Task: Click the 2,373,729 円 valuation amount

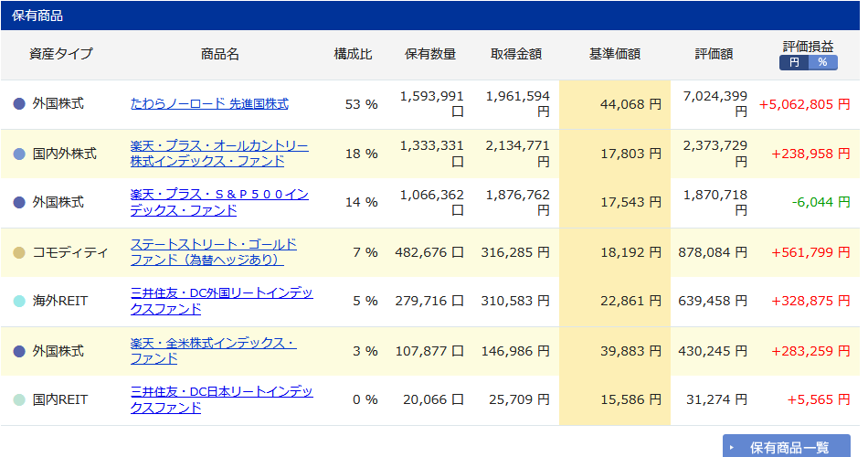Action: click(x=715, y=154)
